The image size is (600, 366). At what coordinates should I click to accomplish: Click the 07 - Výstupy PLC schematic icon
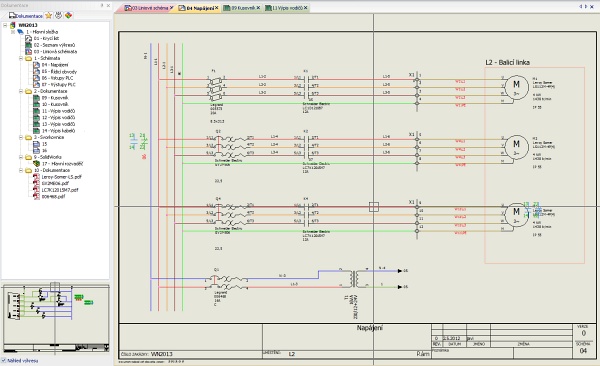[x=36, y=85]
